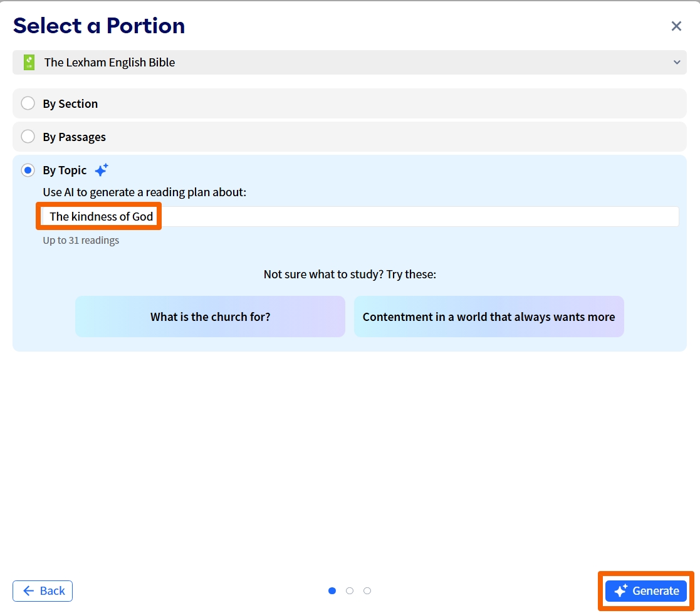Close the Select a Portion dialog
Image resolution: width=700 pixels, height=613 pixels.
(x=676, y=26)
